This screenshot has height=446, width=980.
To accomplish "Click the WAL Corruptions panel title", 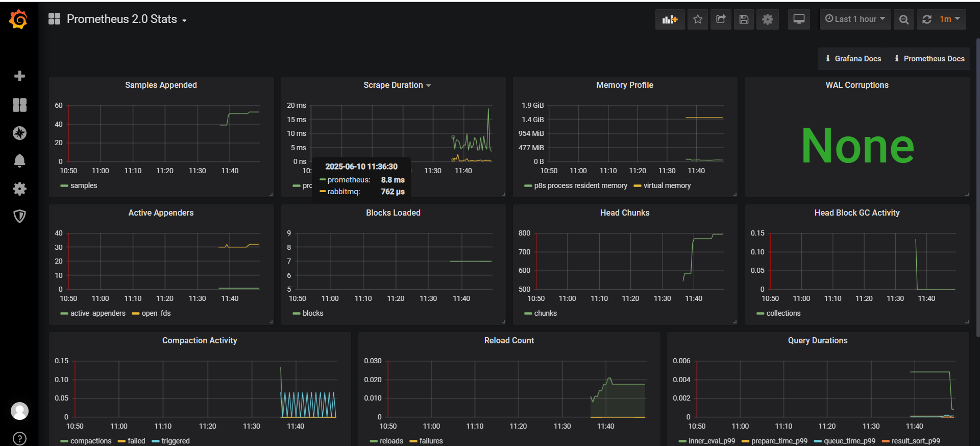I will 857,85.
